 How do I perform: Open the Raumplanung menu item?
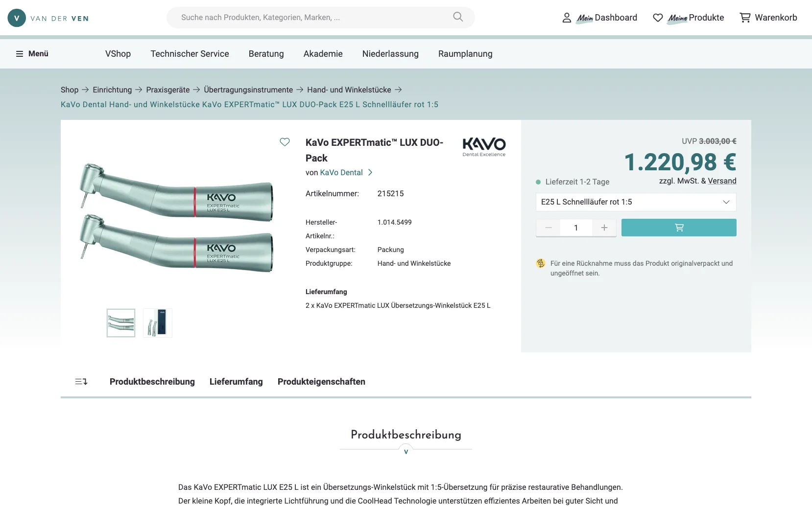[465, 54]
